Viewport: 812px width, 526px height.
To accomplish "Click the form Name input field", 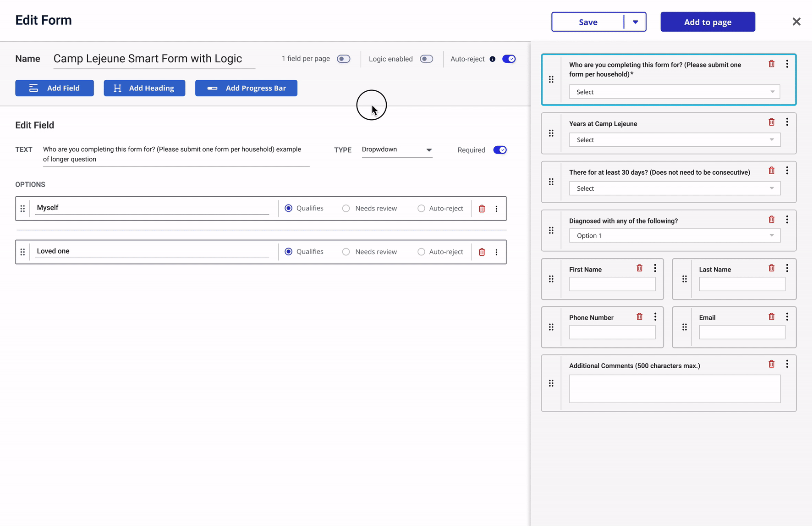I will pos(154,59).
